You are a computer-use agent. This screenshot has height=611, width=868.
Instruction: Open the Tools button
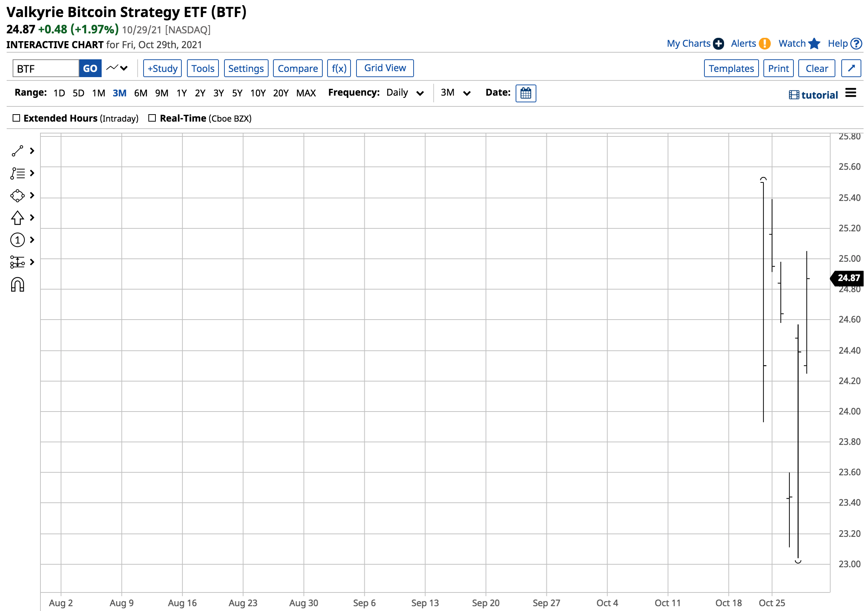tap(203, 68)
